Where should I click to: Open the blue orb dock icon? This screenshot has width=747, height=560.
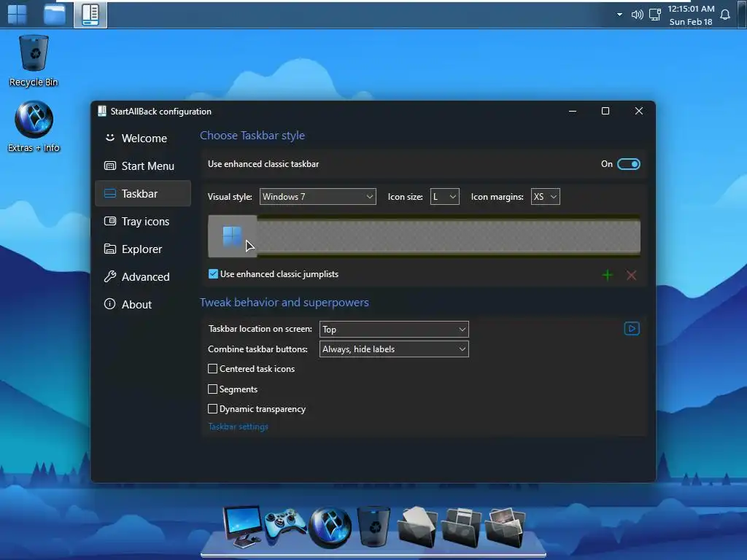330,527
